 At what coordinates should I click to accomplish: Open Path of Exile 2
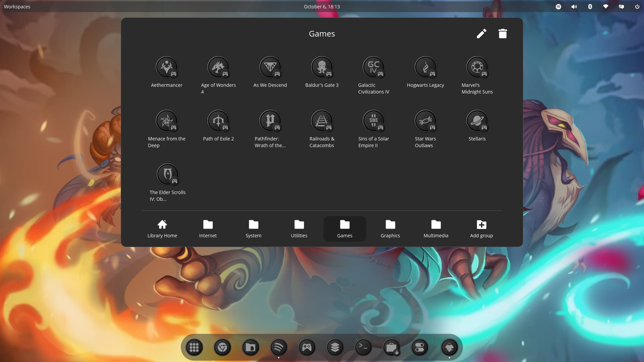pos(218,121)
